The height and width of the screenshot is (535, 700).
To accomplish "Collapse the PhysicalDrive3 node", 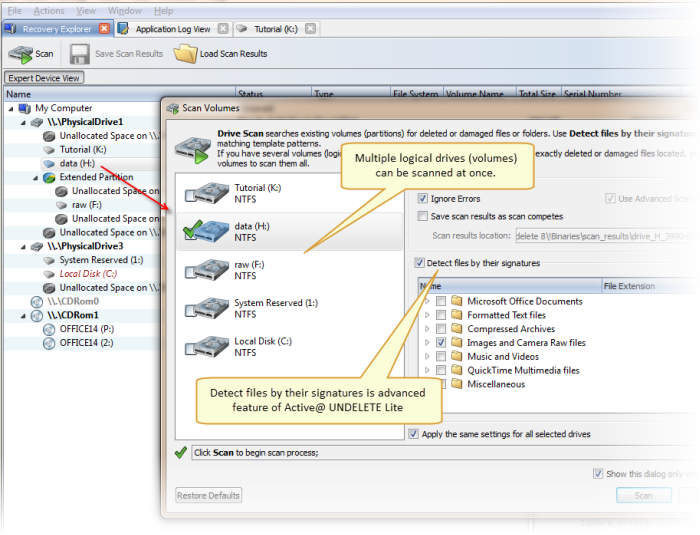I will pyautogui.click(x=23, y=247).
